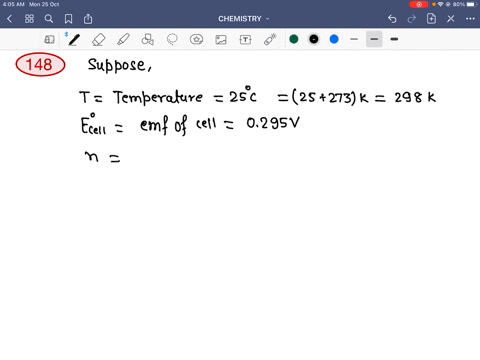Undo the last stroke
Image resolution: width=480 pixels, height=360 pixels.
click(x=392, y=19)
